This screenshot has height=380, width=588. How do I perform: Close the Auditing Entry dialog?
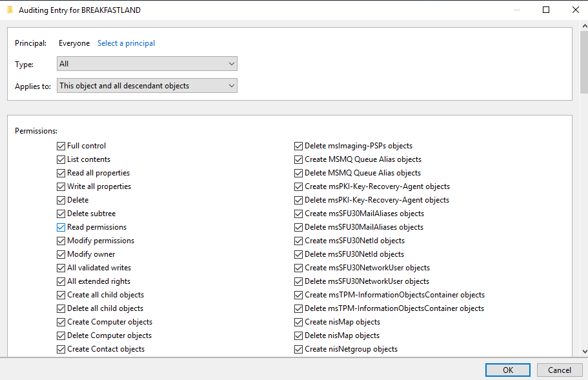575,10
